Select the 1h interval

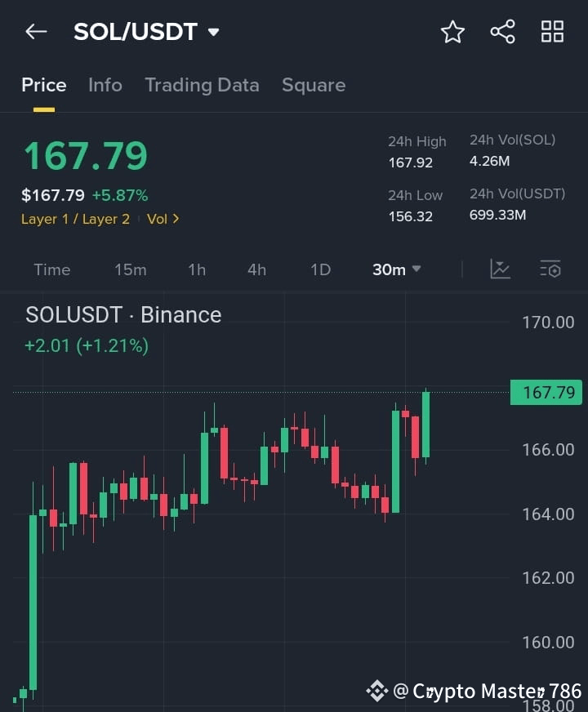click(x=197, y=269)
